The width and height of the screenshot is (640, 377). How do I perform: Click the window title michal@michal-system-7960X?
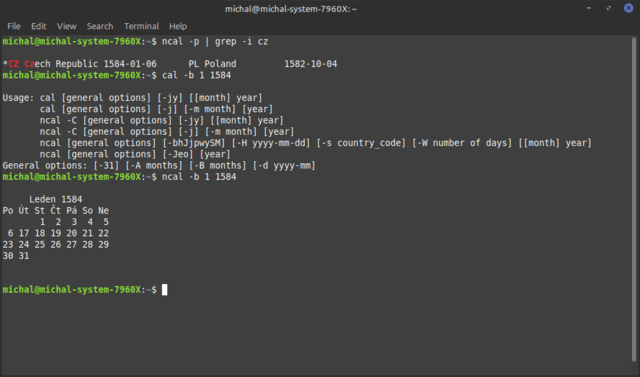[x=291, y=9]
